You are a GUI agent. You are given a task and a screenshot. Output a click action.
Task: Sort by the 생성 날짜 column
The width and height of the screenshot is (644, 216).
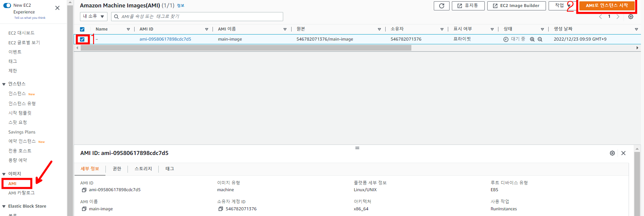click(x=636, y=30)
